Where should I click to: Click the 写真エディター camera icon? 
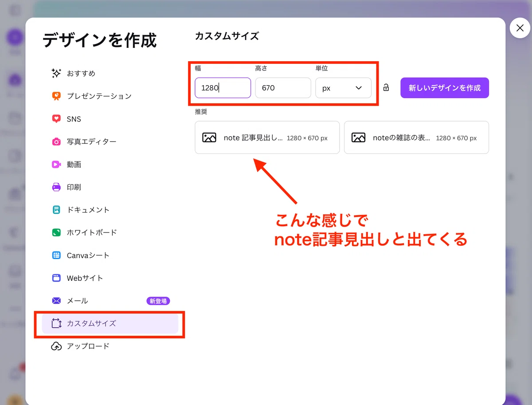pyautogui.click(x=56, y=142)
